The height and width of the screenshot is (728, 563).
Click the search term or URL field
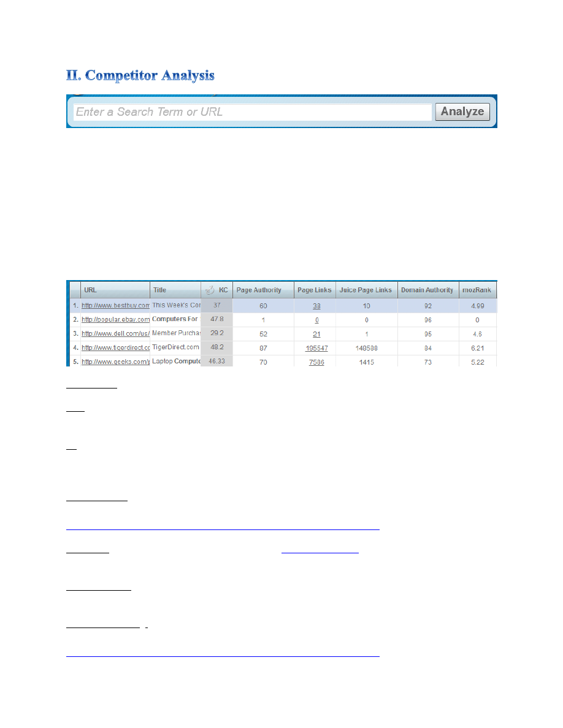pos(253,112)
